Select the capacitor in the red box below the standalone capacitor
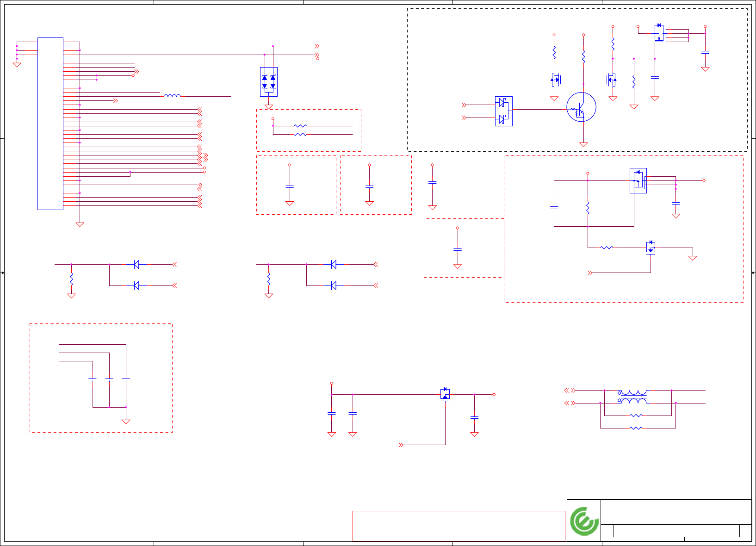The image size is (756, 546). (458, 249)
